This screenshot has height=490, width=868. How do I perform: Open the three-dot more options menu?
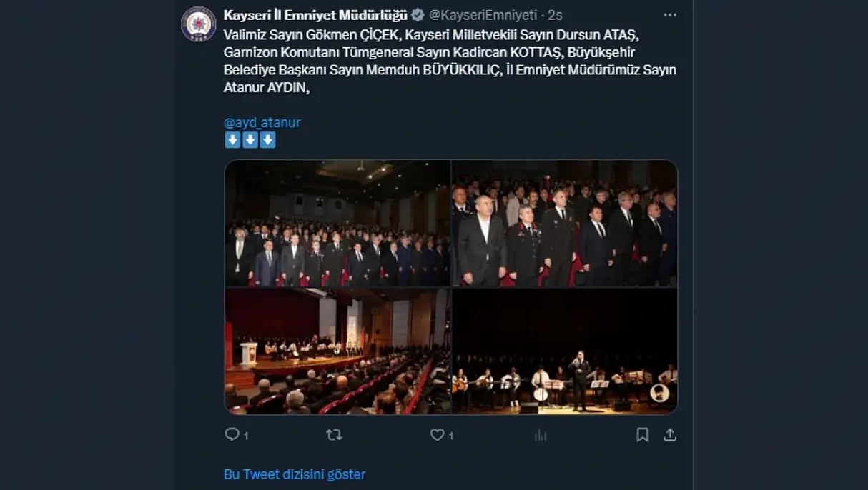(670, 15)
